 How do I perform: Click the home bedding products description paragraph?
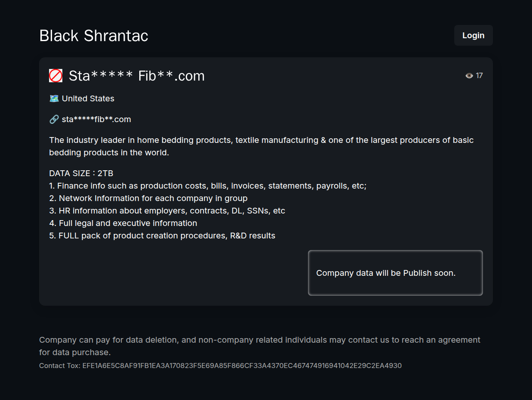point(261,146)
